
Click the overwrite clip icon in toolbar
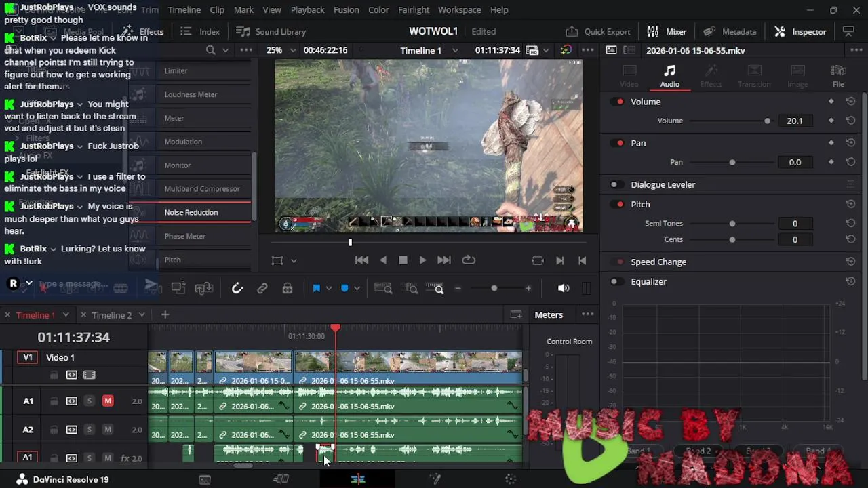click(x=178, y=289)
